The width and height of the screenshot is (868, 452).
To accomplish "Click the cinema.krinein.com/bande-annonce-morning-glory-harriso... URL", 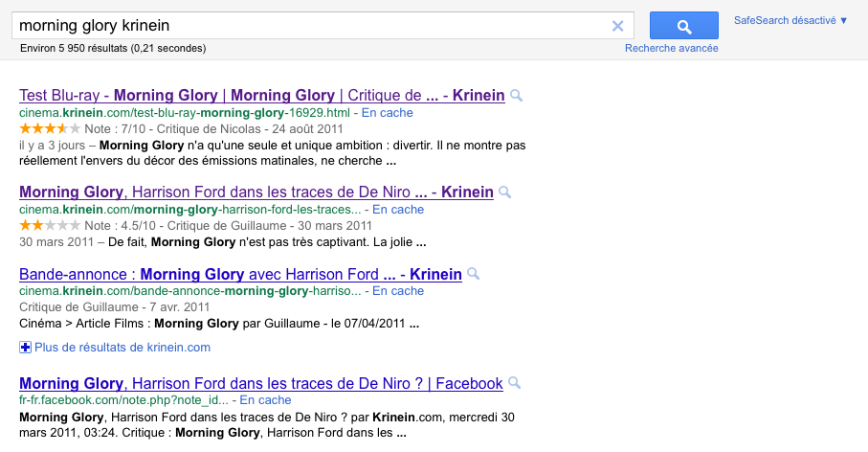I will point(189,291).
